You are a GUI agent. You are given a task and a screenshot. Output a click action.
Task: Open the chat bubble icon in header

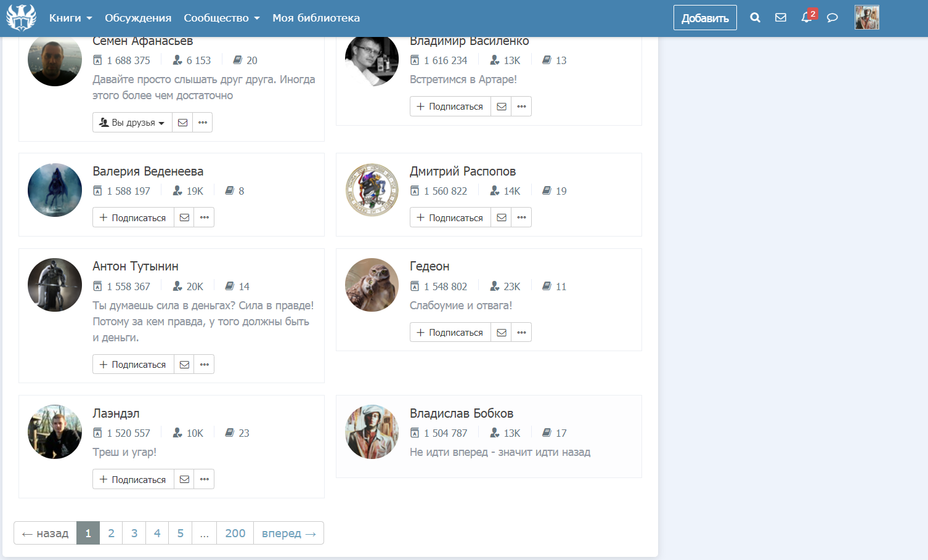click(x=832, y=18)
